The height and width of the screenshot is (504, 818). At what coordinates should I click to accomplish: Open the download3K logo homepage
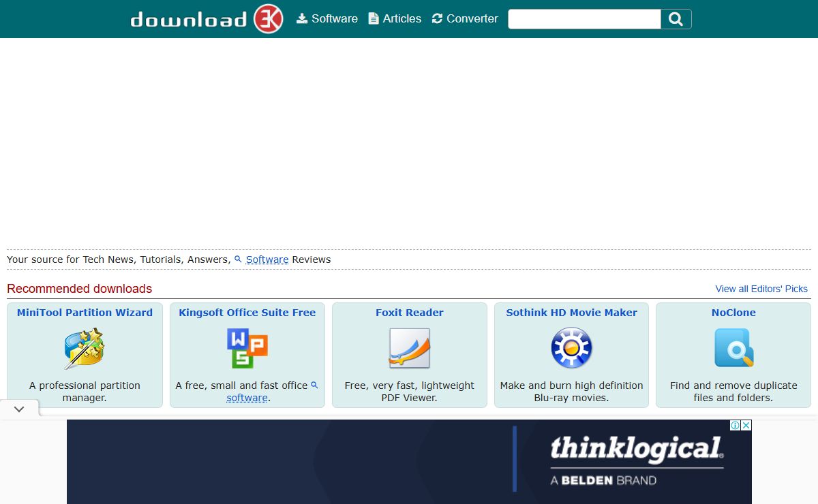click(207, 19)
